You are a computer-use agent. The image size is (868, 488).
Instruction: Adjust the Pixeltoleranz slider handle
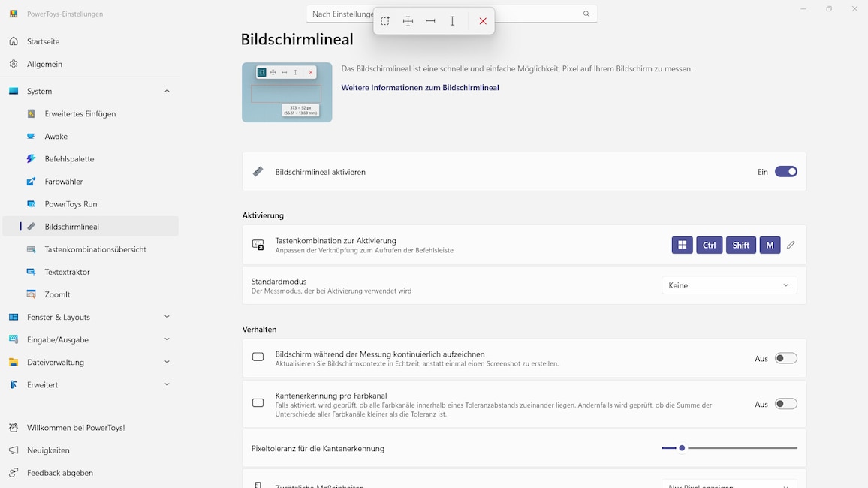click(682, 448)
